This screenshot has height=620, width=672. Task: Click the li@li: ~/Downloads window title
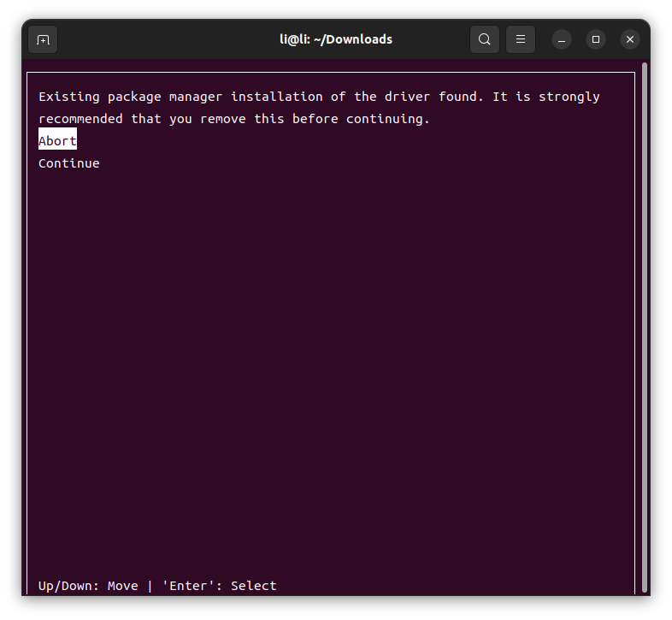click(x=336, y=39)
